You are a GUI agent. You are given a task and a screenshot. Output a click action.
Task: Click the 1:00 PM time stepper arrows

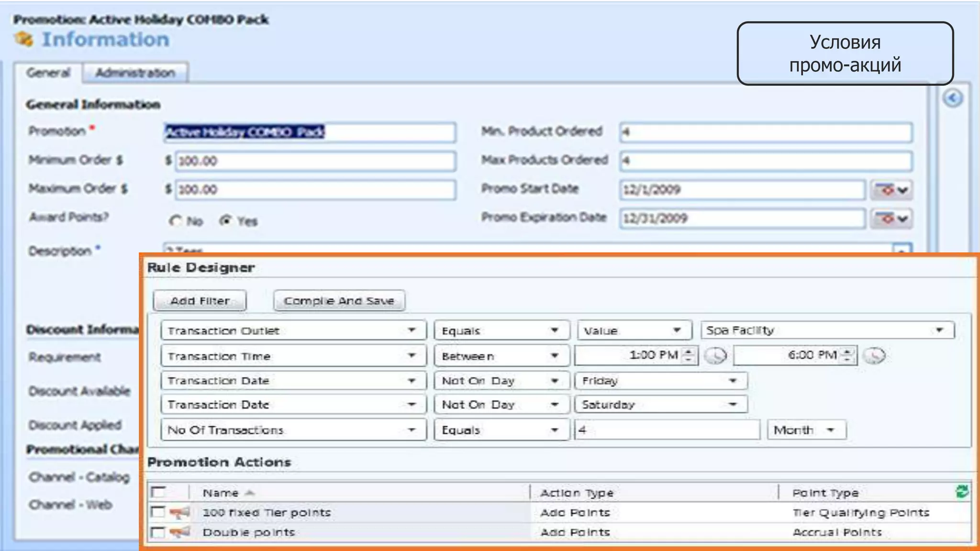tap(689, 355)
